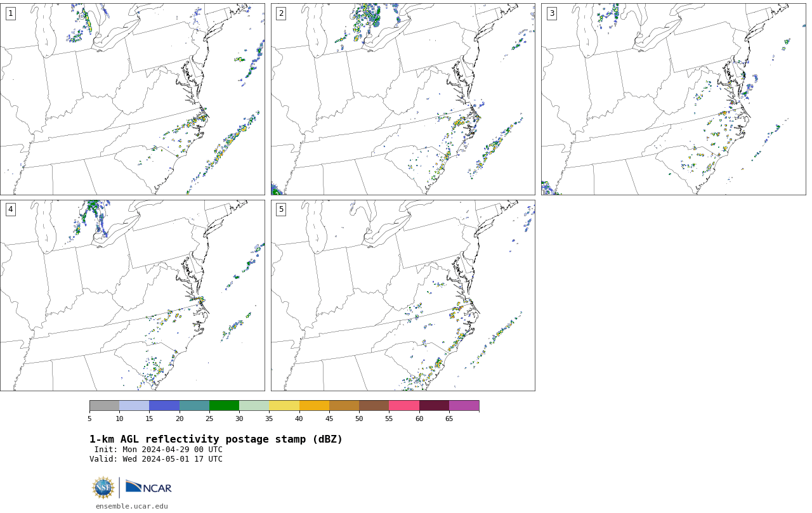The height and width of the screenshot is (513, 812).
Task: Open ensemble member 5 reflectivity map
Action: click(x=403, y=295)
